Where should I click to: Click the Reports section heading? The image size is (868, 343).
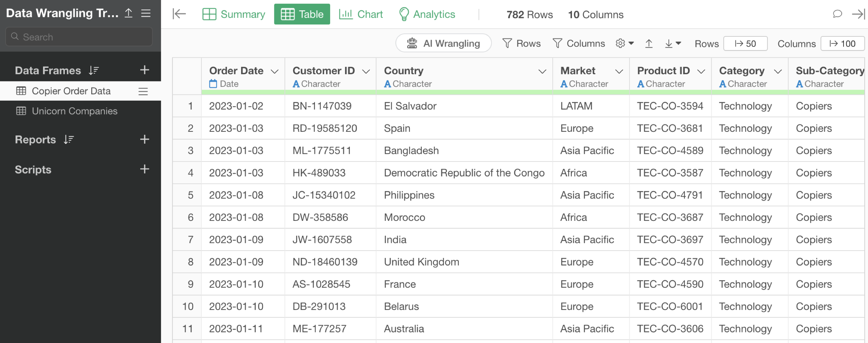pos(35,139)
